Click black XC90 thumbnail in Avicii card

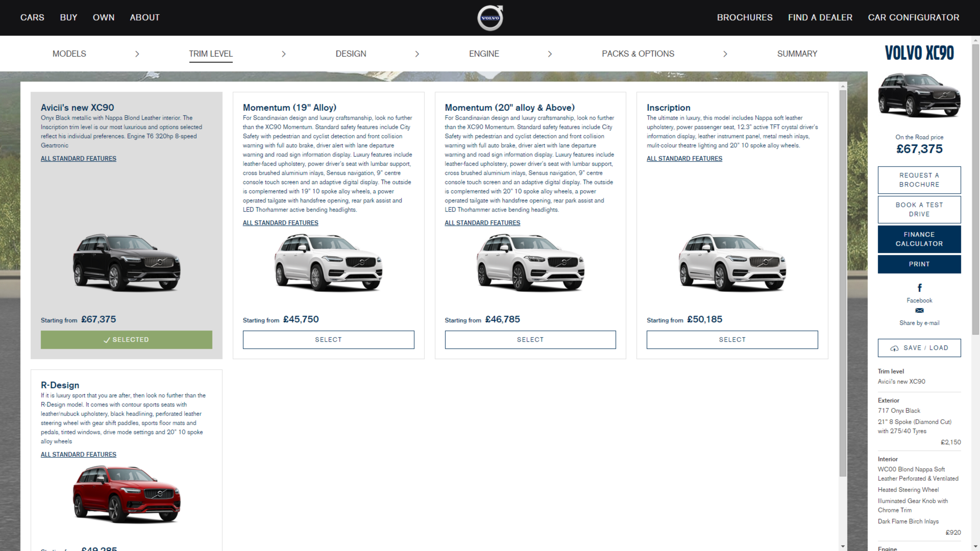pos(127,263)
